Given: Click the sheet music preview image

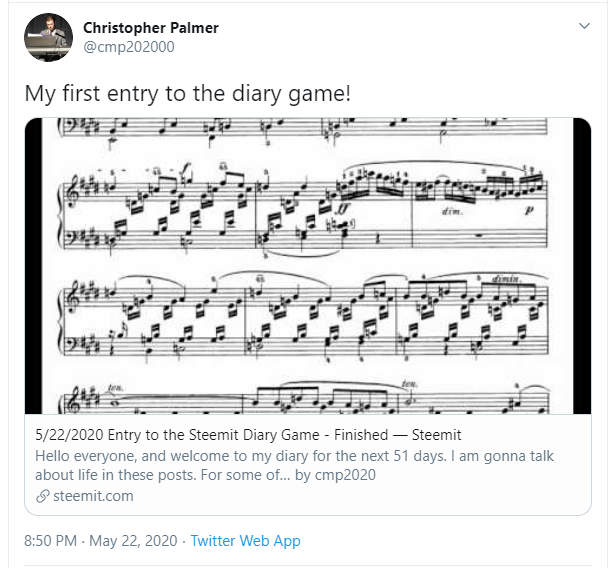Looking at the screenshot, I should pyautogui.click(x=308, y=266).
